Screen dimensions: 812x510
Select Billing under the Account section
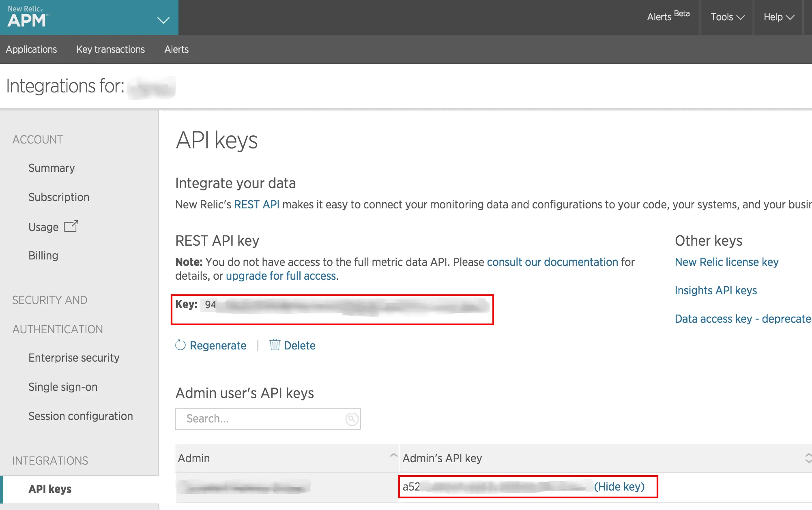43,255
